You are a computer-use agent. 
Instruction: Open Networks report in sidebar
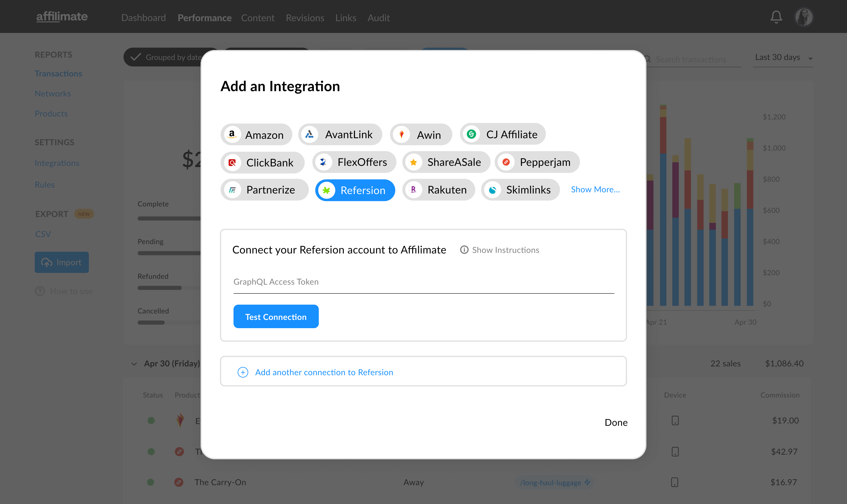pyautogui.click(x=53, y=94)
